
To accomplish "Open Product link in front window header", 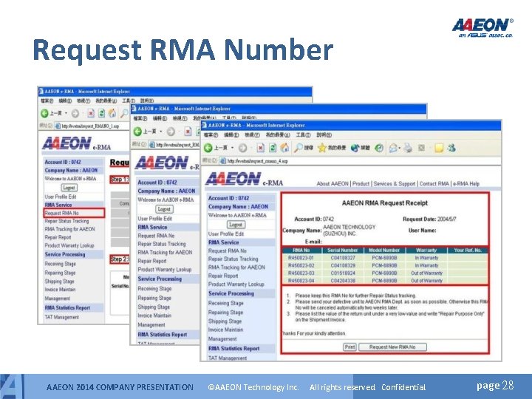I will [x=361, y=183].
